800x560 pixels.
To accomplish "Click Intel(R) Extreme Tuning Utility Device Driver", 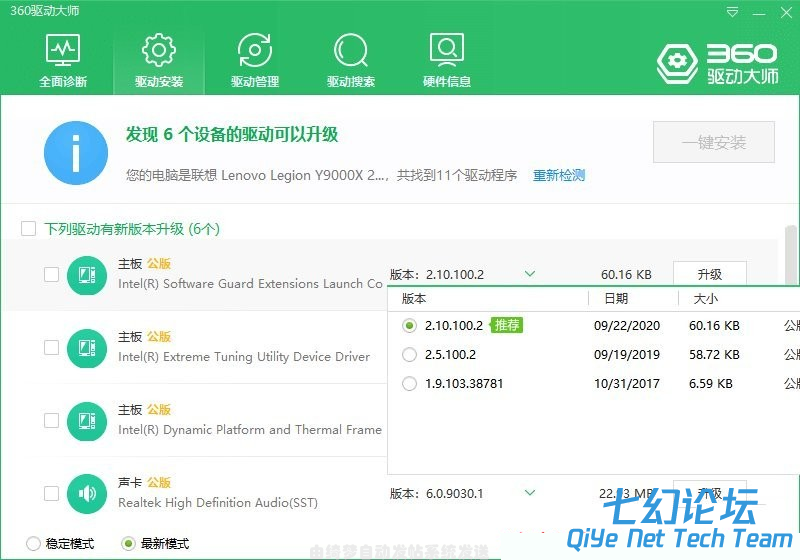I will click(244, 357).
